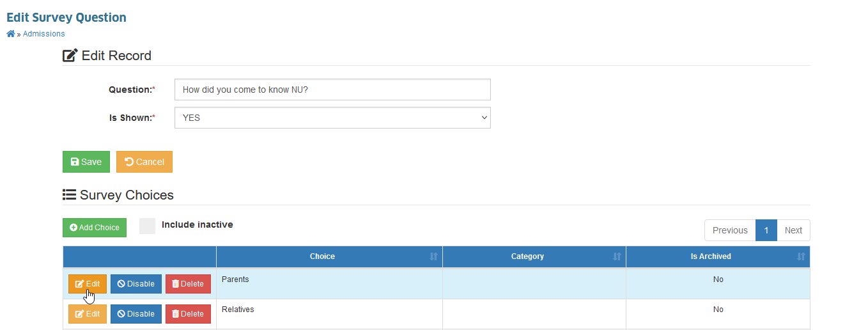Click the Is Archived value for Relatives
Screen dimensions: 868x330
tap(718, 310)
